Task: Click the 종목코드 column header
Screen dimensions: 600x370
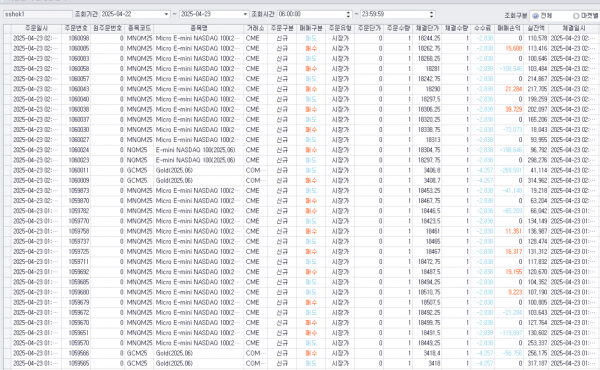Action: pos(139,28)
